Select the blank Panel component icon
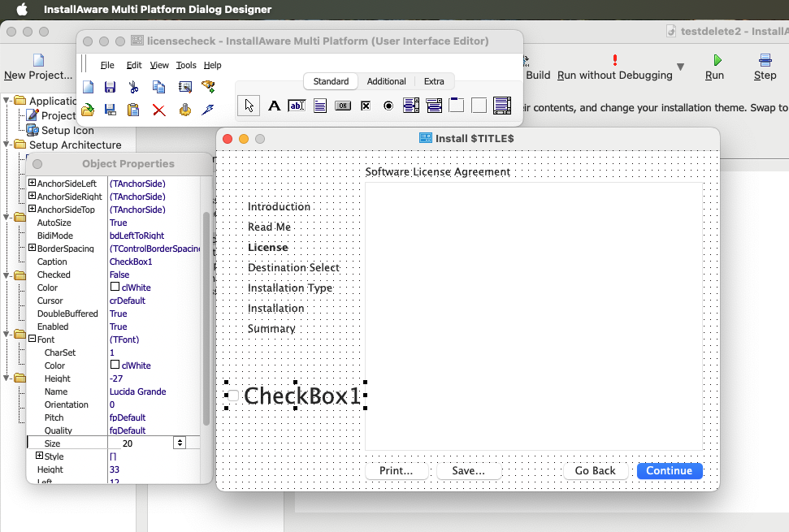The width and height of the screenshot is (789, 532). point(479,106)
